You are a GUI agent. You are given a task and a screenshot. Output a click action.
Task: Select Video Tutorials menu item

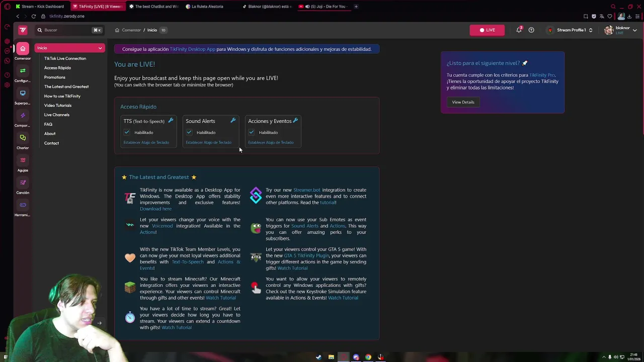57,106
